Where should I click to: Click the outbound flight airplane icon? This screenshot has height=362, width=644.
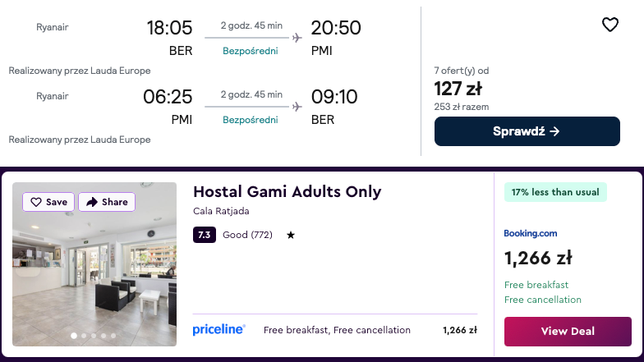click(297, 37)
